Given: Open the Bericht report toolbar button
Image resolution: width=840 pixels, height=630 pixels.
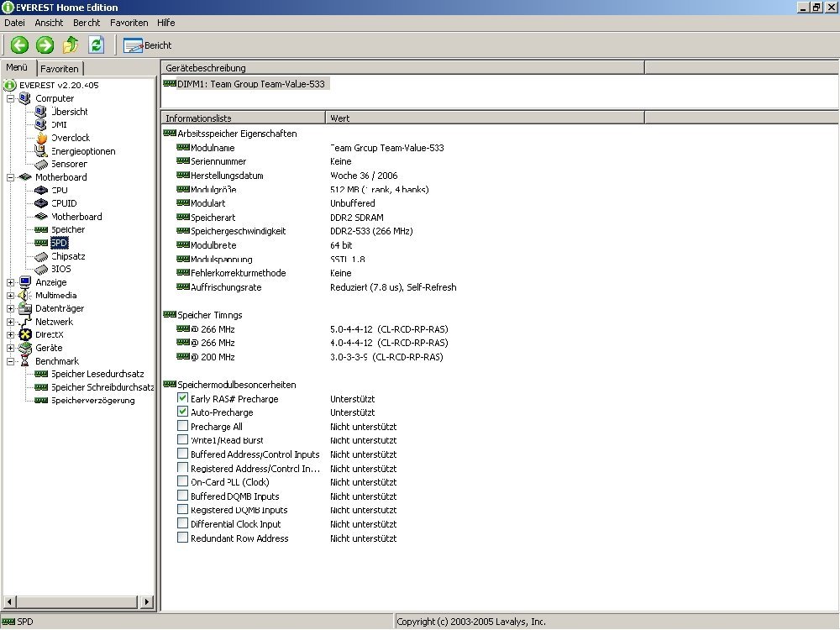Looking at the screenshot, I should [148, 45].
